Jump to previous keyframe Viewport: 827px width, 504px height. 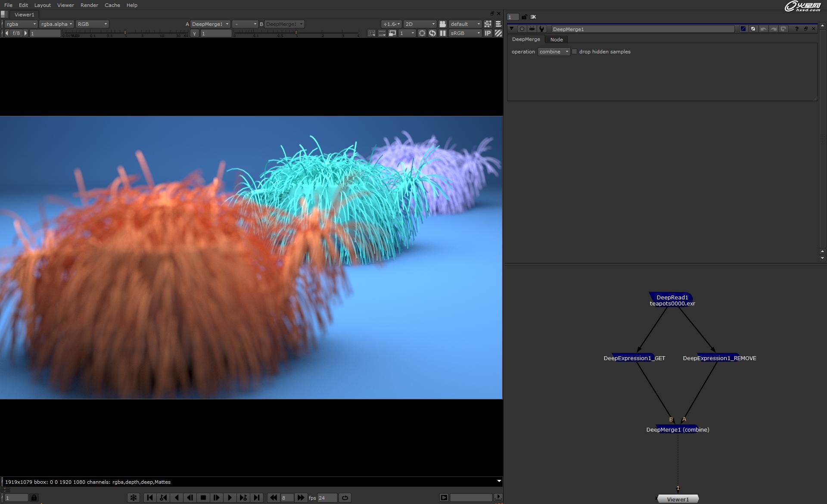tap(163, 498)
